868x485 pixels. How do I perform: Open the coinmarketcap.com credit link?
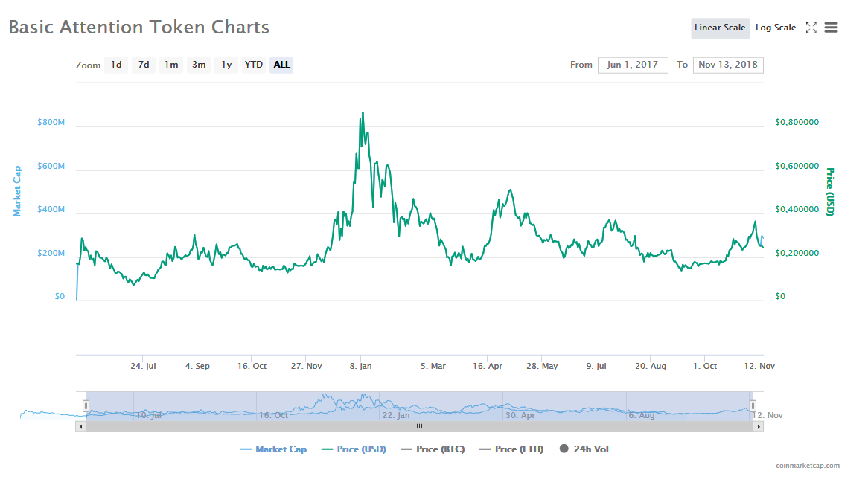tap(808, 466)
